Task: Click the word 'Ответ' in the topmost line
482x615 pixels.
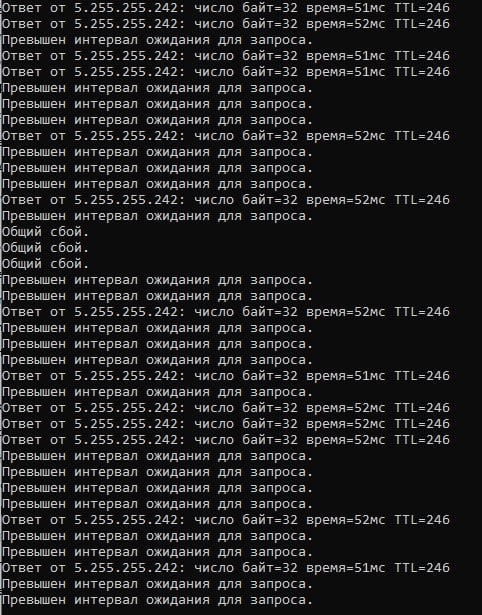Action: [22, 8]
